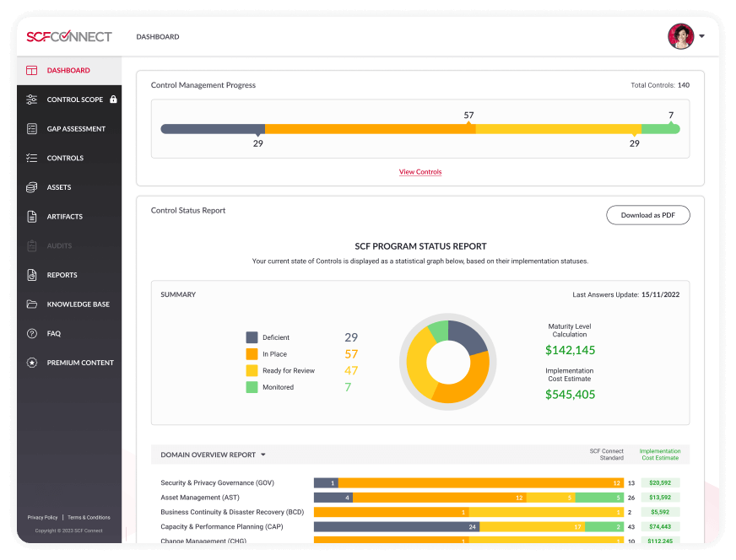Access Premium Content via its star icon

pyautogui.click(x=31, y=363)
